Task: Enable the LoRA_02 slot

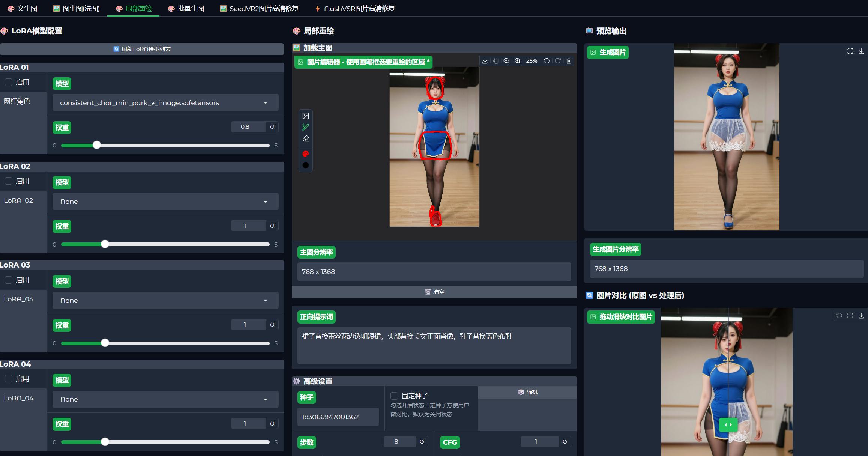Action: tap(8, 181)
